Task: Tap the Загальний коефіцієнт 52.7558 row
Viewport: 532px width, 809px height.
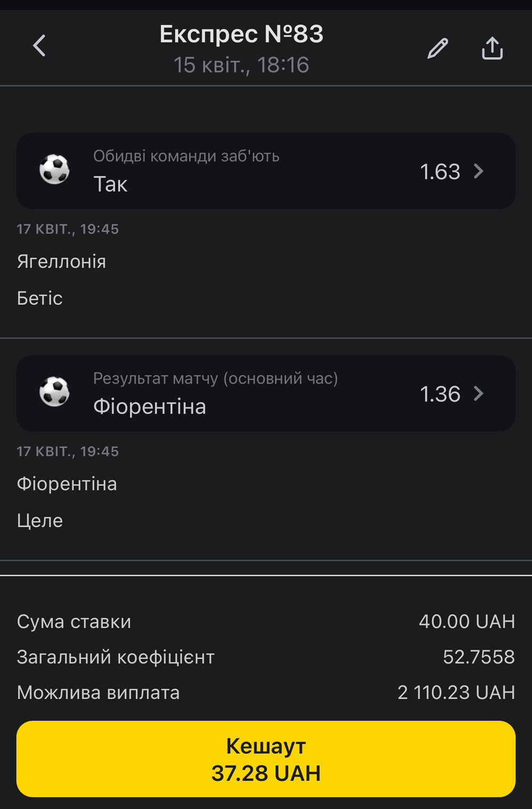Action: click(266, 657)
